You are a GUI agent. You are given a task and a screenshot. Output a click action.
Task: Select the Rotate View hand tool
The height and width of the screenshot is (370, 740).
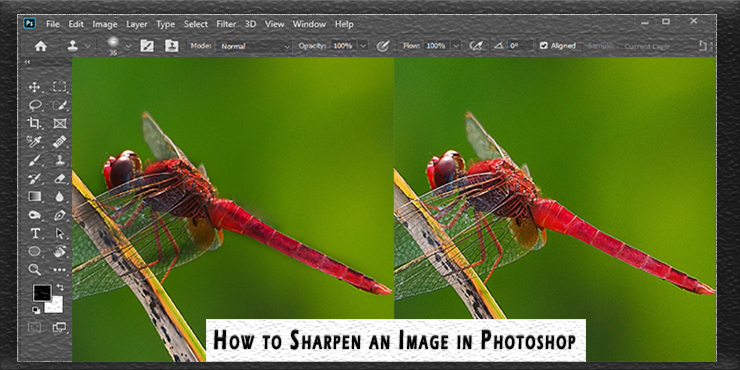59,251
